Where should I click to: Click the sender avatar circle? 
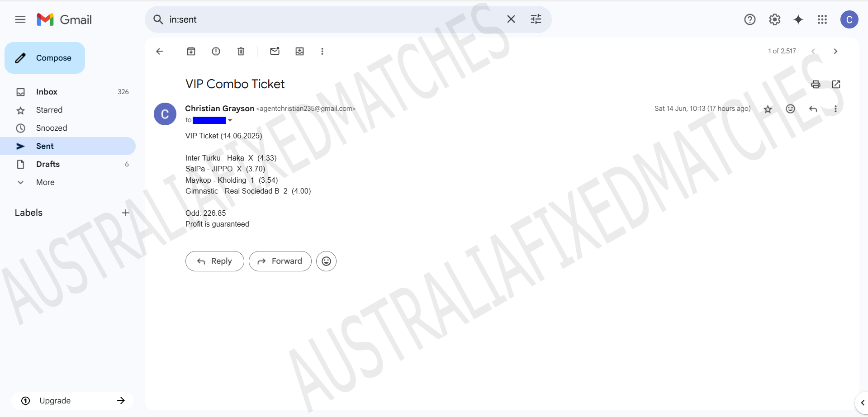[165, 114]
